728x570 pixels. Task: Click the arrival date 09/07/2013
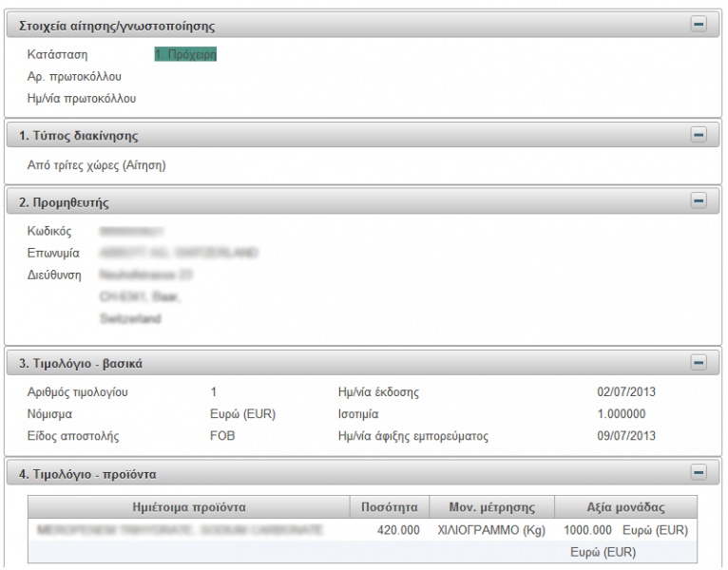coord(626,436)
